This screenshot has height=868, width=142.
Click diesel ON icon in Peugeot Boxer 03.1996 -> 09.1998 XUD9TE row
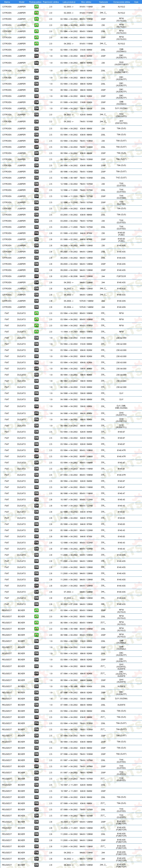coord(36,686)
